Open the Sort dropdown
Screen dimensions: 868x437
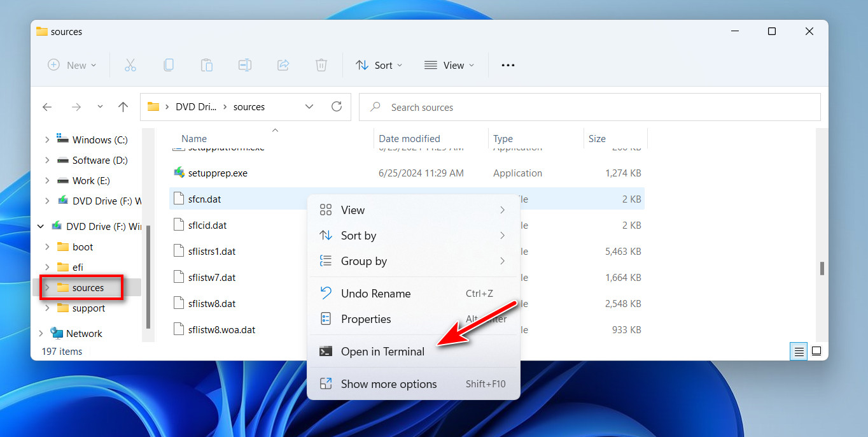(379, 64)
